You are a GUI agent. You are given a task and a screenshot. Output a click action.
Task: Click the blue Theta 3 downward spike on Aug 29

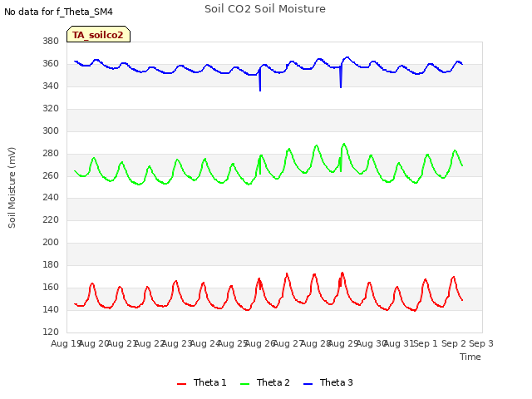pyautogui.click(x=341, y=78)
